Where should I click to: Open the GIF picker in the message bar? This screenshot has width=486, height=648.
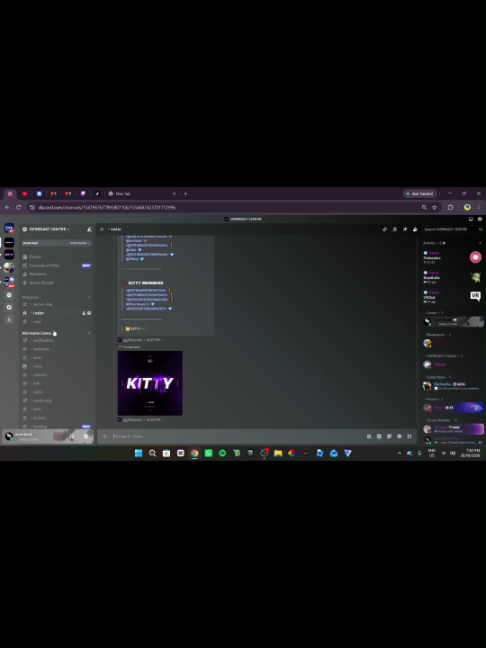coord(379,436)
